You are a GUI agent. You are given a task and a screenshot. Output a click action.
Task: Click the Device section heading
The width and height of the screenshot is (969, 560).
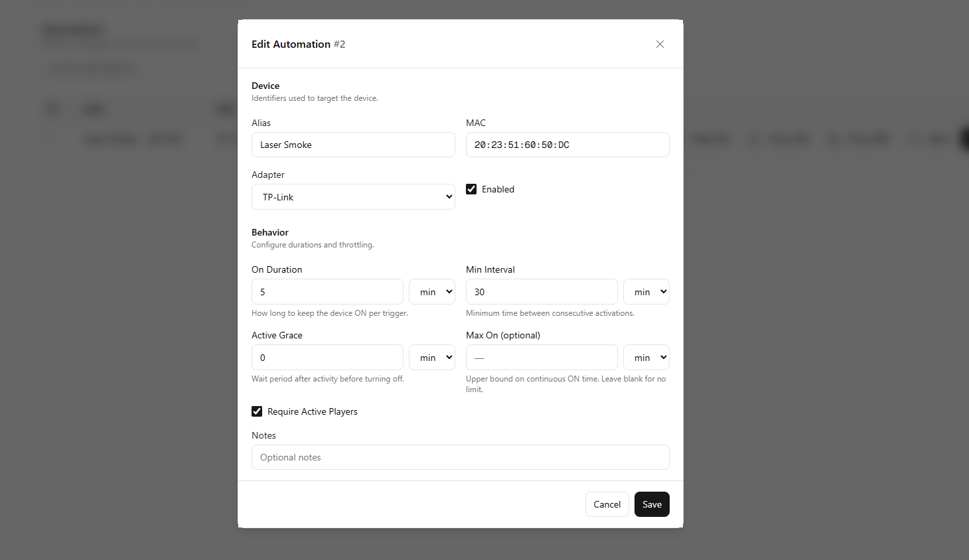tap(265, 86)
